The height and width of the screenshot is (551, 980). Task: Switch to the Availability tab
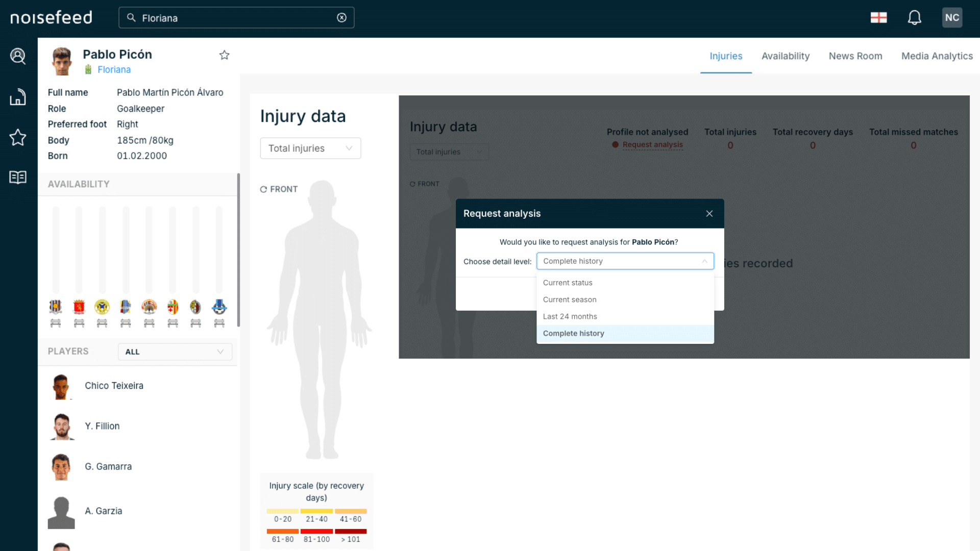click(785, 56)
